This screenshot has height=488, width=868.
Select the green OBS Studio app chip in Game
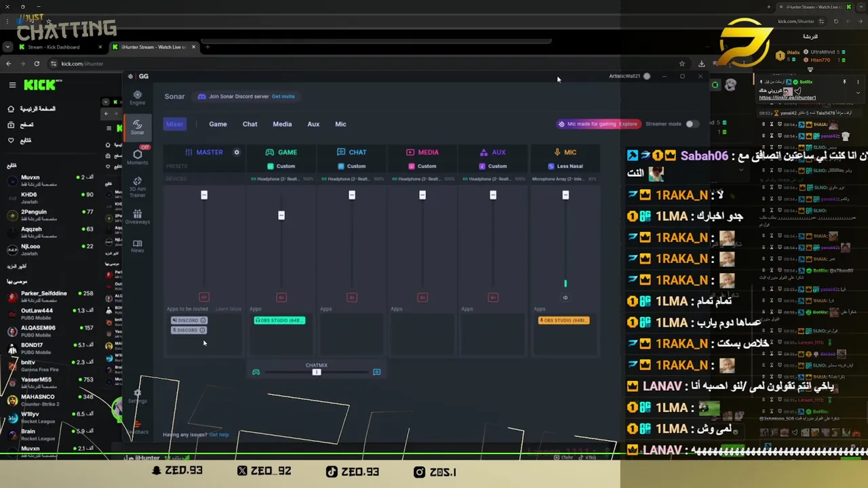[x=279, y=320]
